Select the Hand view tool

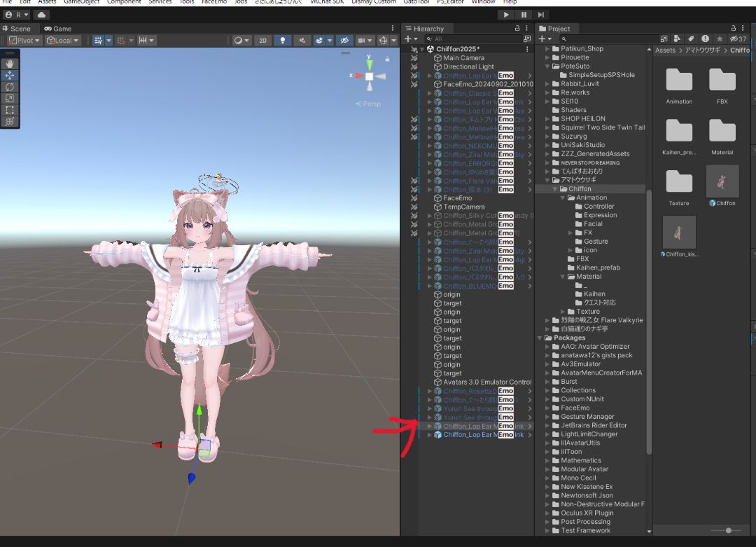click(10, 64)
